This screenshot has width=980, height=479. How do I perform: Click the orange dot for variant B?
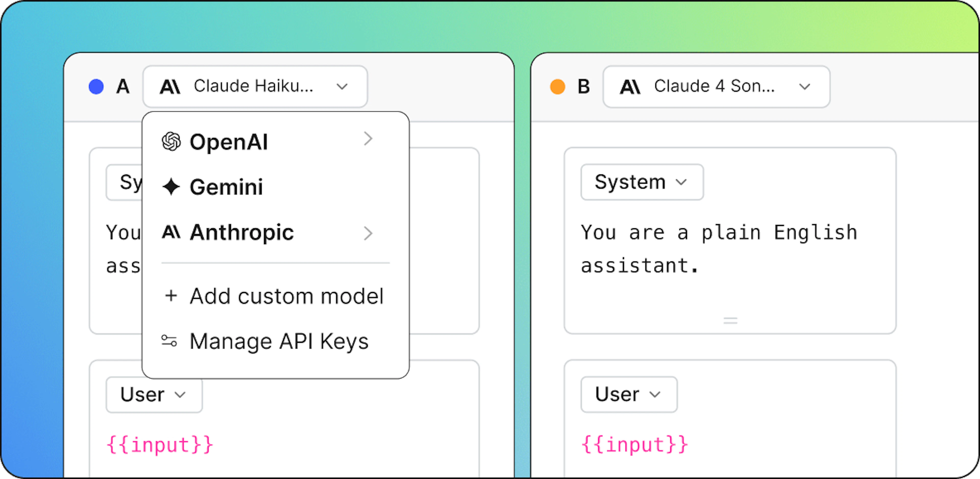[x=558, y=87]
